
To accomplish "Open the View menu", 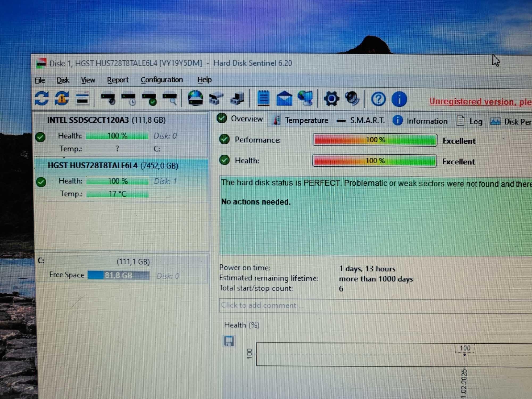I will [x=88, y=80].
